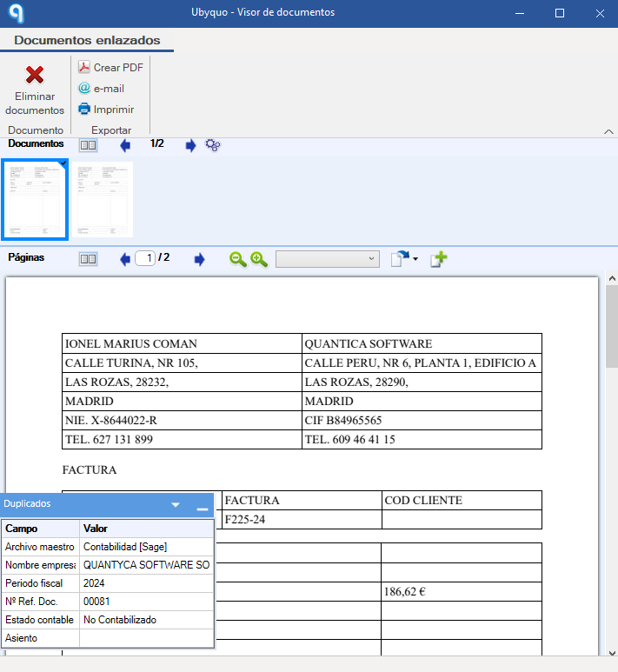
Task: Select the Nº Ref. Doc. value 00081
Action: click(x=147, y=602)
